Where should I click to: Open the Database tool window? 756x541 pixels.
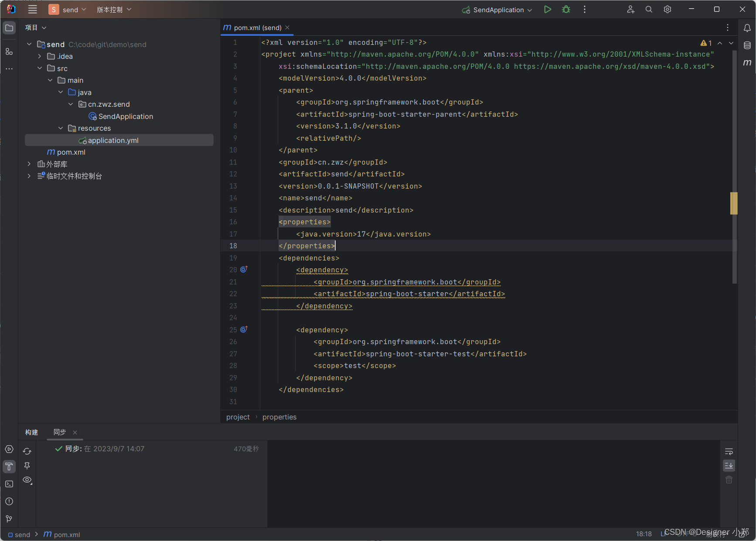pos(747,45)
